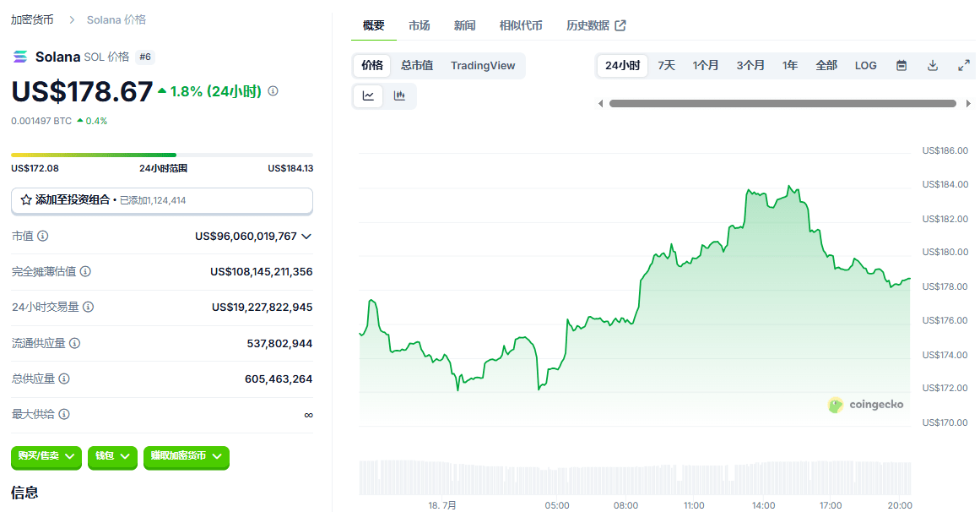Switch to candlestick chart view icon
Viewport: 980px width, 512px height.
pos(399,95)
